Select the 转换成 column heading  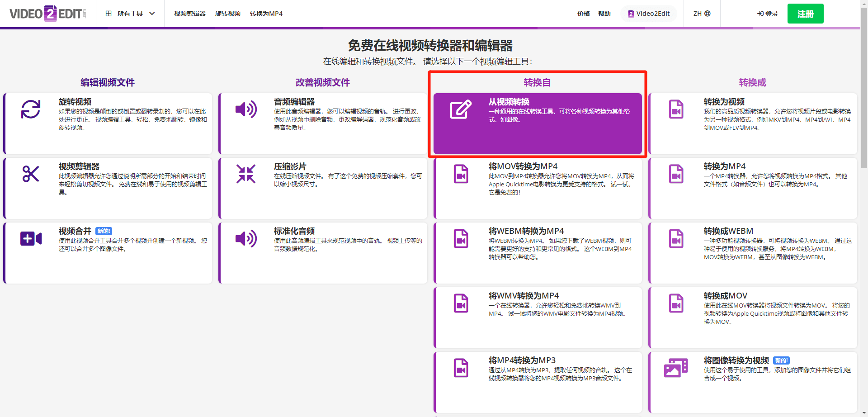coord(753,82)
